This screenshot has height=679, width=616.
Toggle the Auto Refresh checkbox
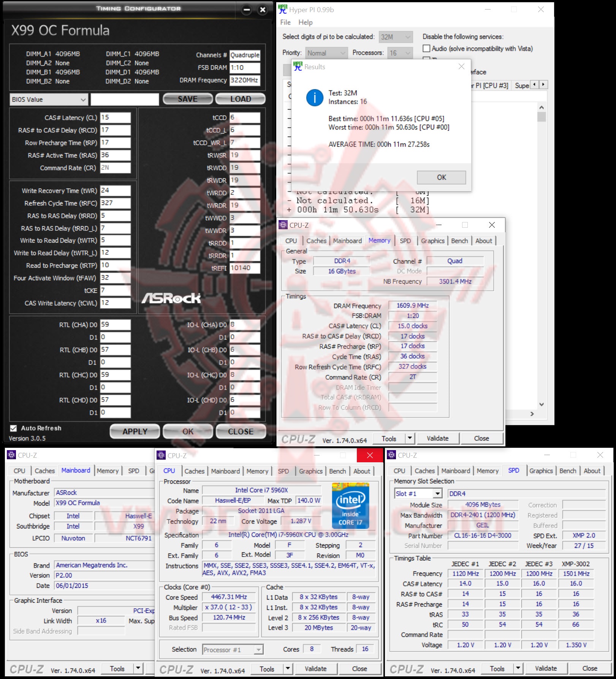(x=13, y=428)
